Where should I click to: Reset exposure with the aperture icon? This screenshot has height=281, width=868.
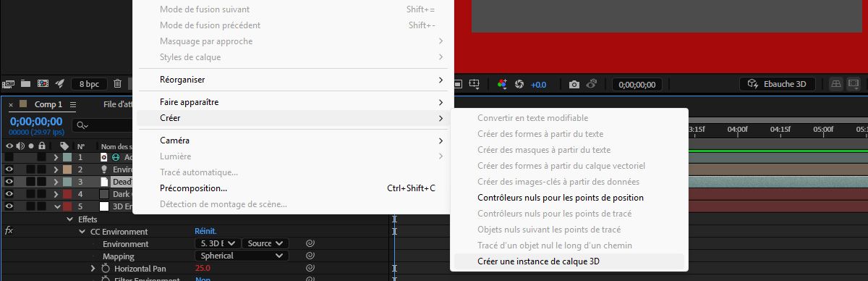pos(519,84)
